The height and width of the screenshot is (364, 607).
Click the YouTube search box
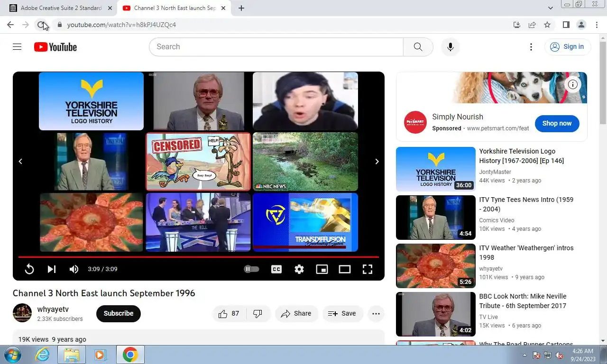pyautogui.click(x=276, y=47)
